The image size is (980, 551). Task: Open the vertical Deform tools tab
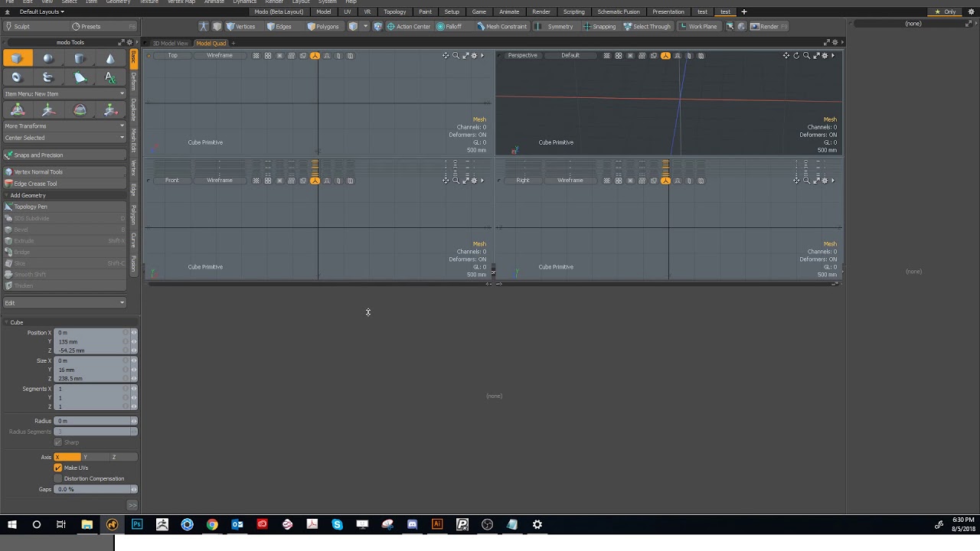[133, 82]
